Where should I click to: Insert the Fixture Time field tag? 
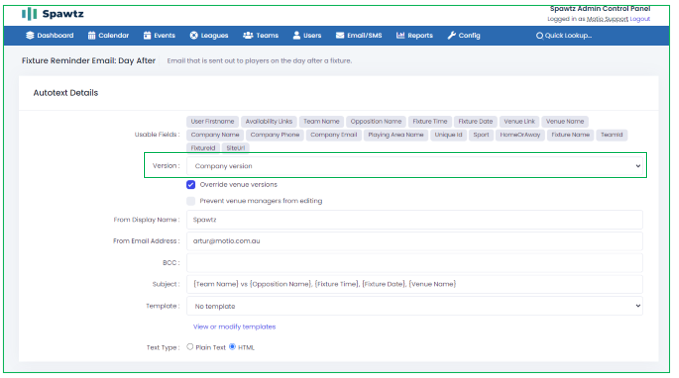tap(430, 122)
